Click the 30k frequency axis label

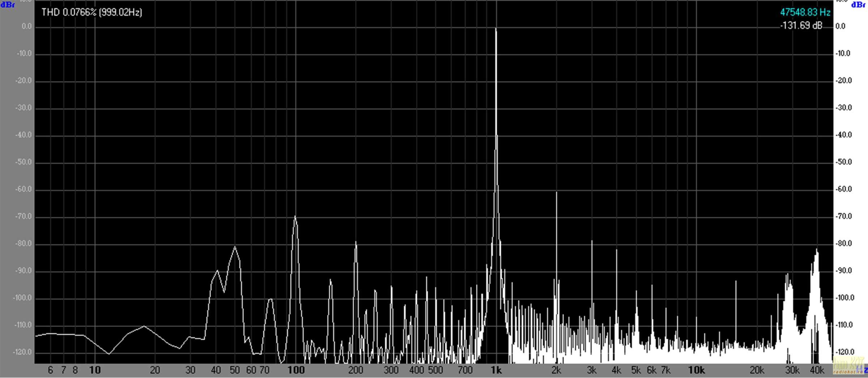[792, 370]
